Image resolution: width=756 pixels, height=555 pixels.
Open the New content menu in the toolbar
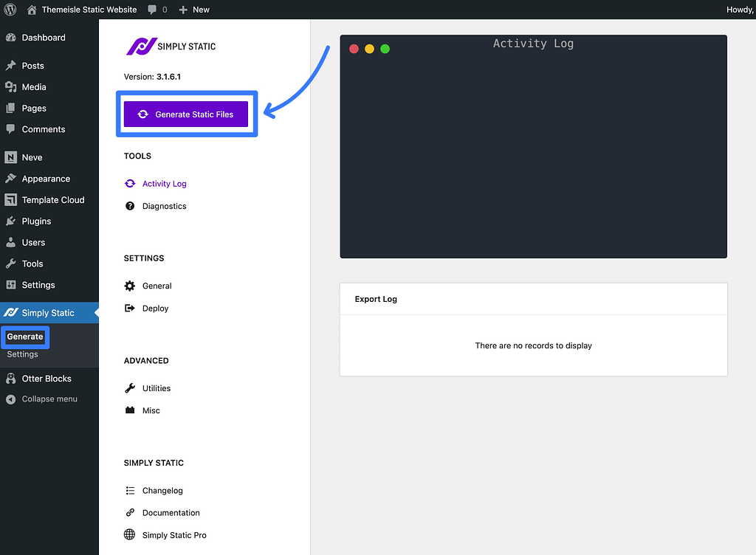(193, 10)
